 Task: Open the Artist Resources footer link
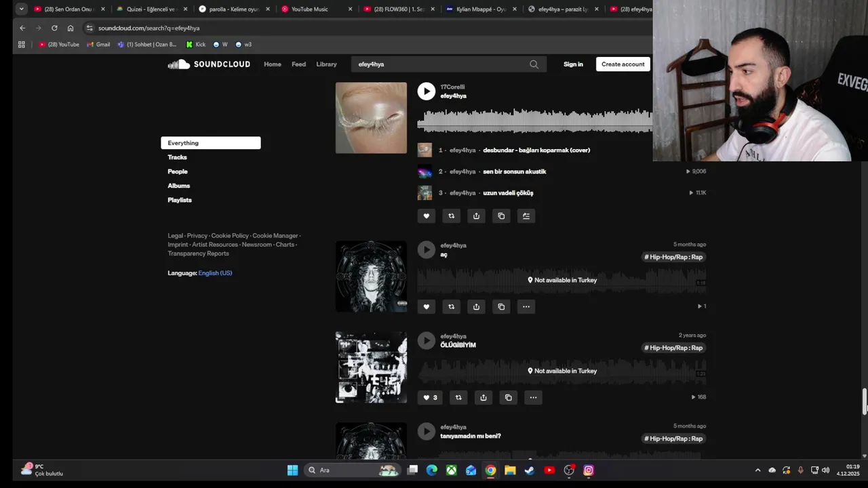point(214,245)
